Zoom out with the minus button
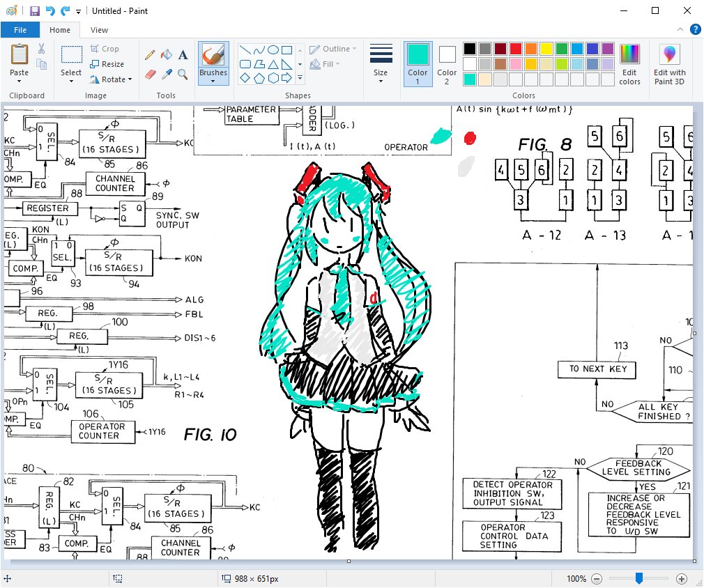 pos(596,578)
